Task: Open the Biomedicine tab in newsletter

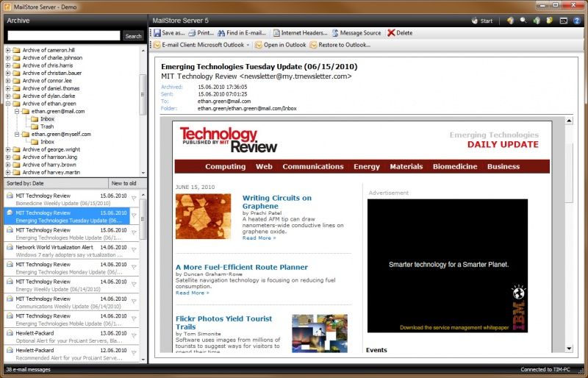Action: click(455, 167)
